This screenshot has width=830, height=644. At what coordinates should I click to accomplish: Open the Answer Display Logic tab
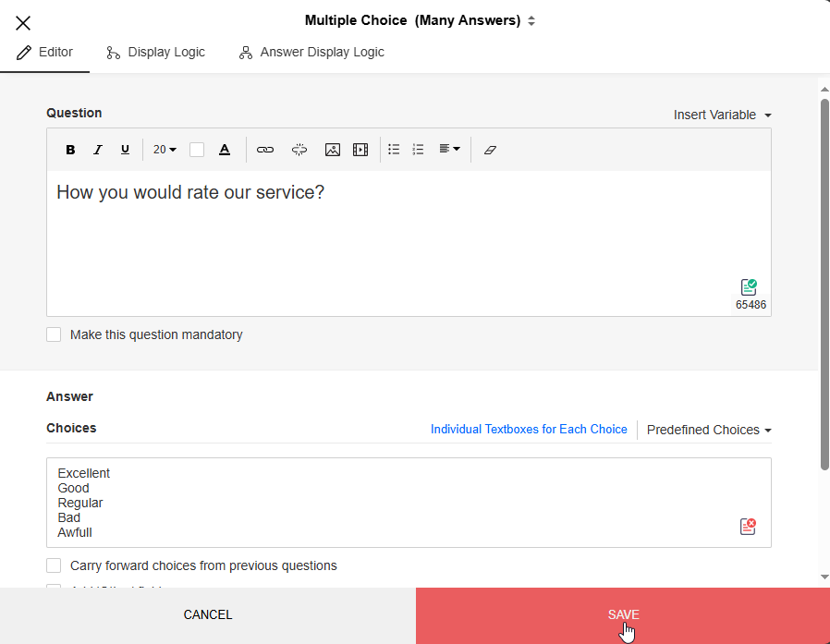(311, 53)
